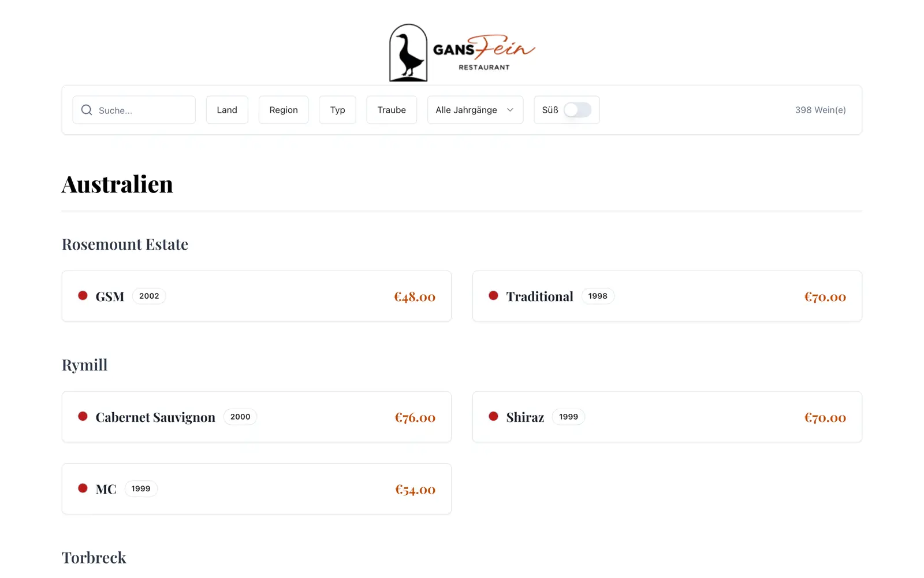
Task: Open the Traditional 1998 wine card
Action: click(x=667, y=296)
